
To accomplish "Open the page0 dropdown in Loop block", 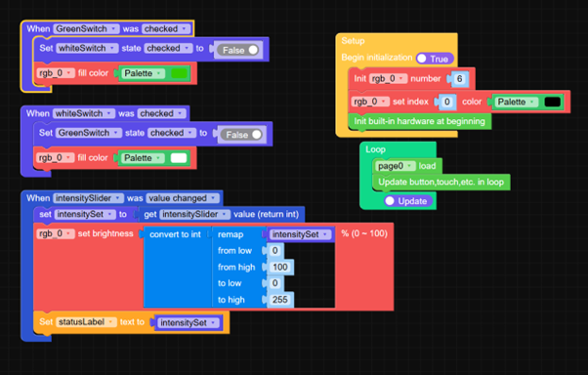I will point(396,166).
